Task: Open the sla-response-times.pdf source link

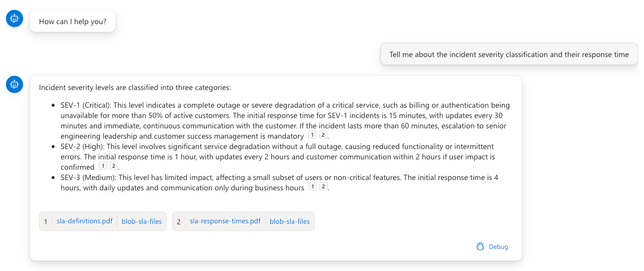Action: click(x=225, y=221)
